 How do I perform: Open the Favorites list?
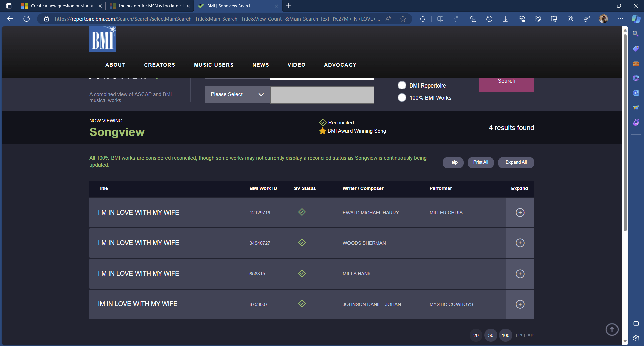point(457,19)
